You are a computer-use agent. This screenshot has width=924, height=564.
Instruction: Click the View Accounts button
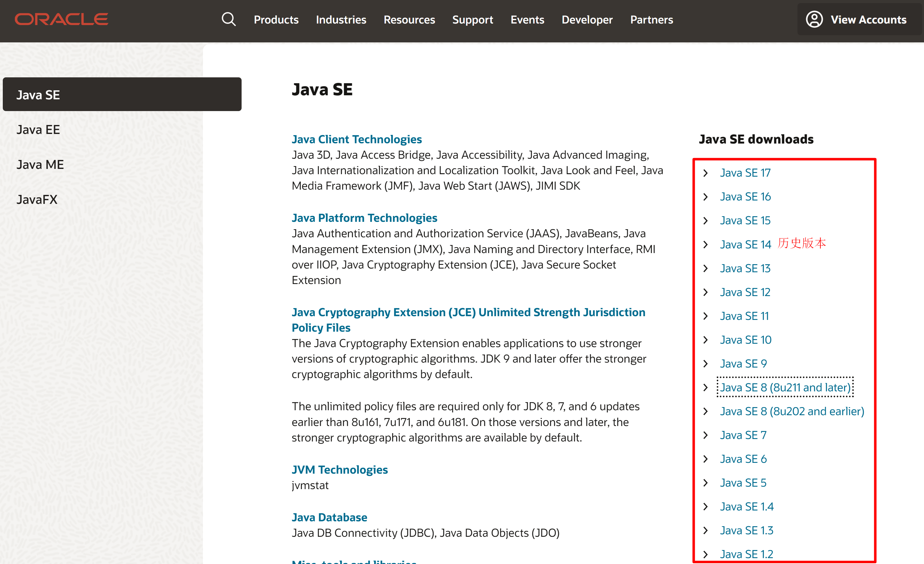coord(859,19)
